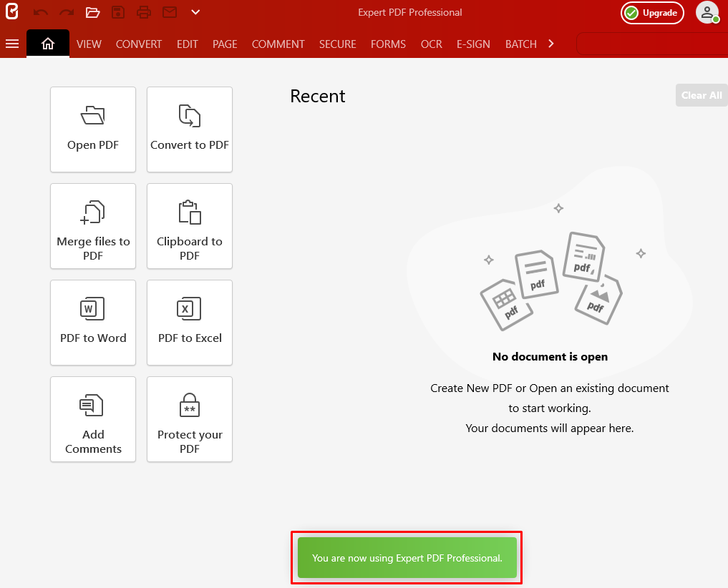Click the search field in the ribbon
This screenshot has height=588, width=728.
(652, 44)
